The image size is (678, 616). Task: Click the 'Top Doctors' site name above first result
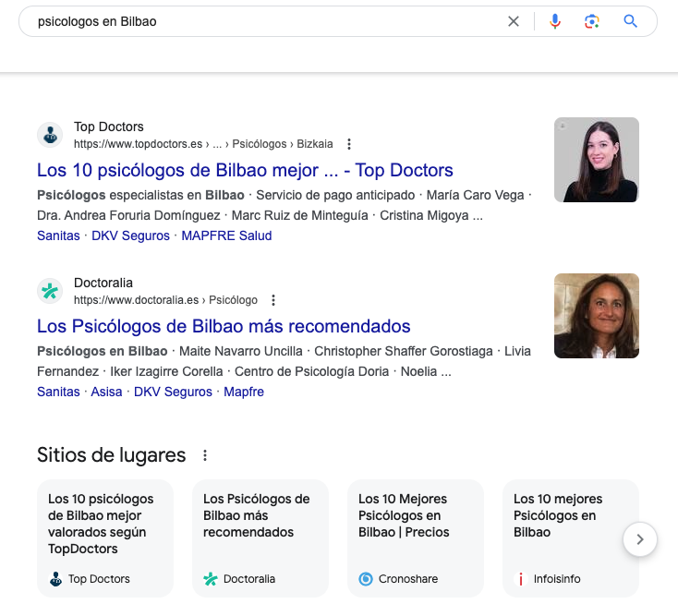pos(108,127)
